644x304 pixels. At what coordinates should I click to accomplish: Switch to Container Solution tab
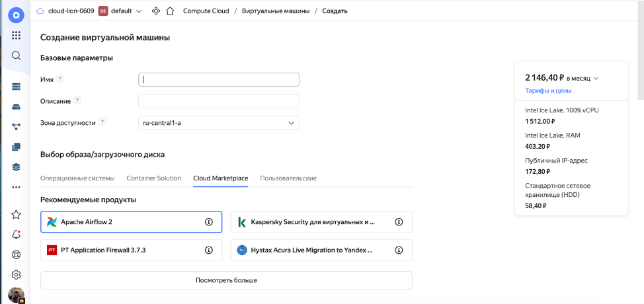click(153, 178)
